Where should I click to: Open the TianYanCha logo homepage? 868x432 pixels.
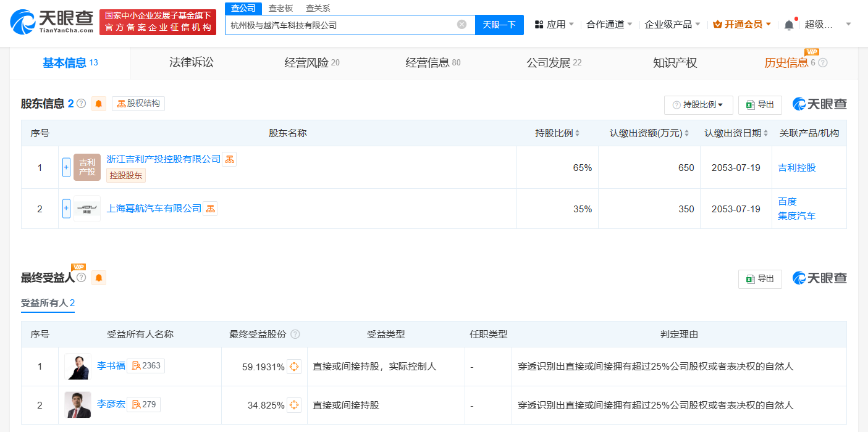pos(51,22)
